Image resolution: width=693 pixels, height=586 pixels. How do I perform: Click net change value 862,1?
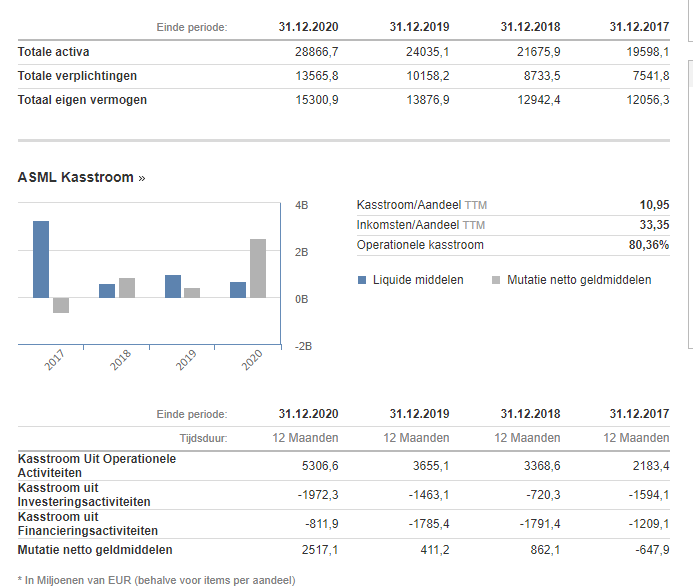pos(545,550)
